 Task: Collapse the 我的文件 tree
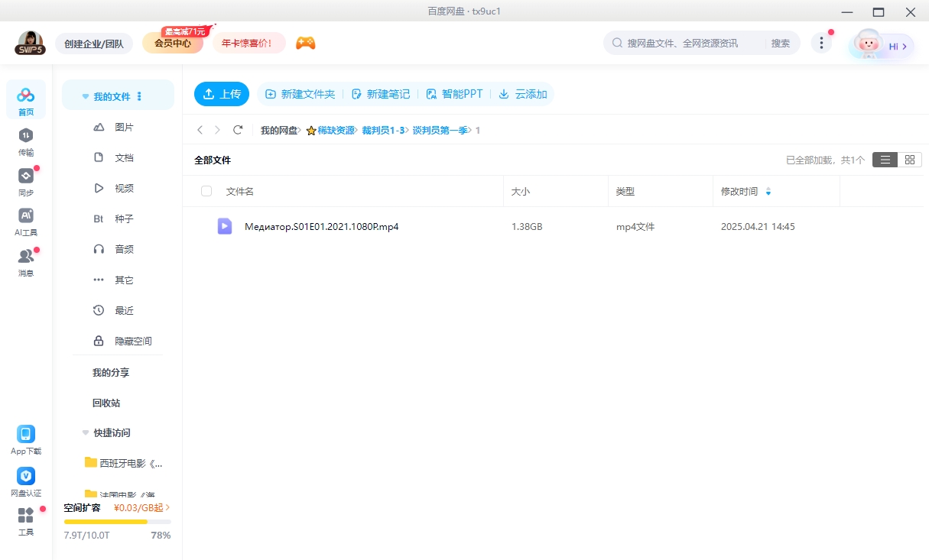point(85,95)
